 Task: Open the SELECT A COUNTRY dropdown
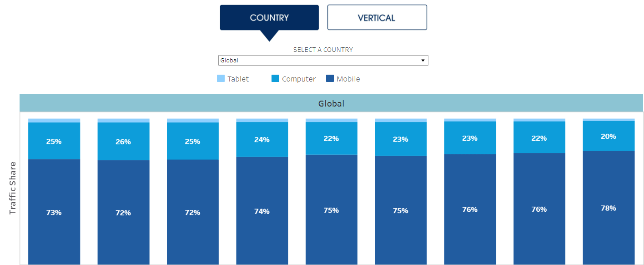click(x=323, y=60)
